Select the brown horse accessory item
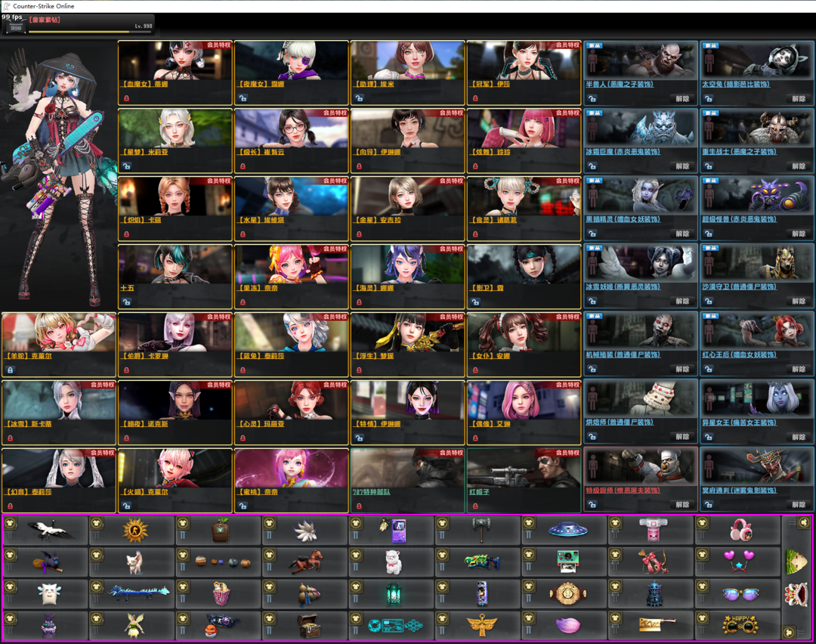This screenshot has width=816, height=644. [x=307, y=562]
